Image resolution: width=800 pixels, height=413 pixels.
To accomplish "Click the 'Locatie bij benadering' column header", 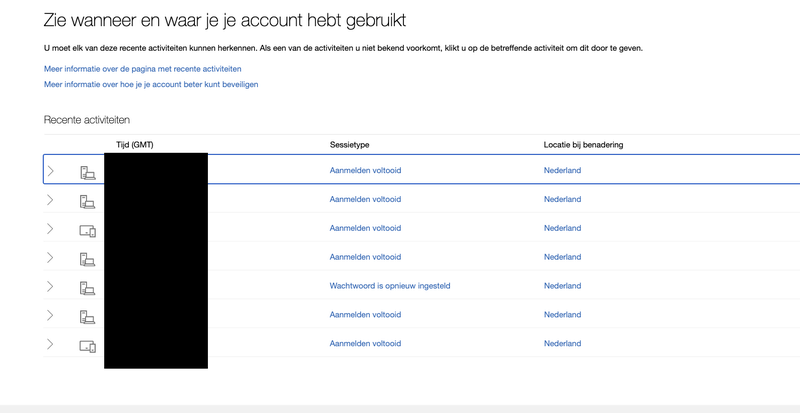I will pyautogui.click(x=583, y=145).
